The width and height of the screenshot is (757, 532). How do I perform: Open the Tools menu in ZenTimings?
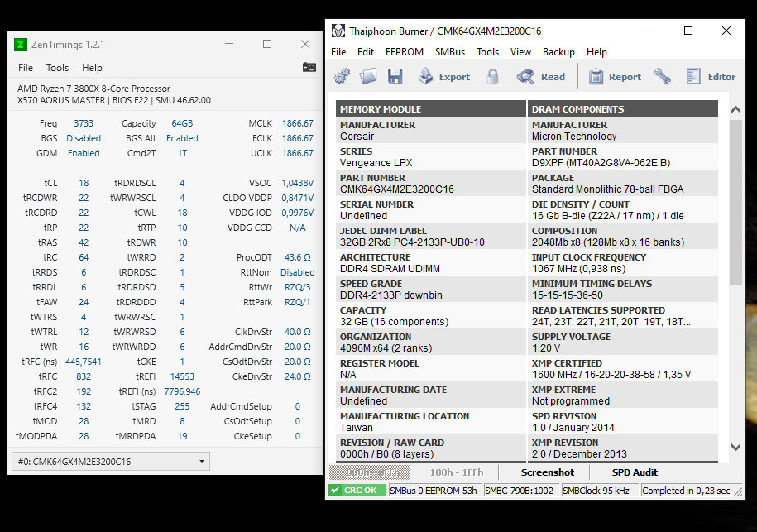pos(57,68)
